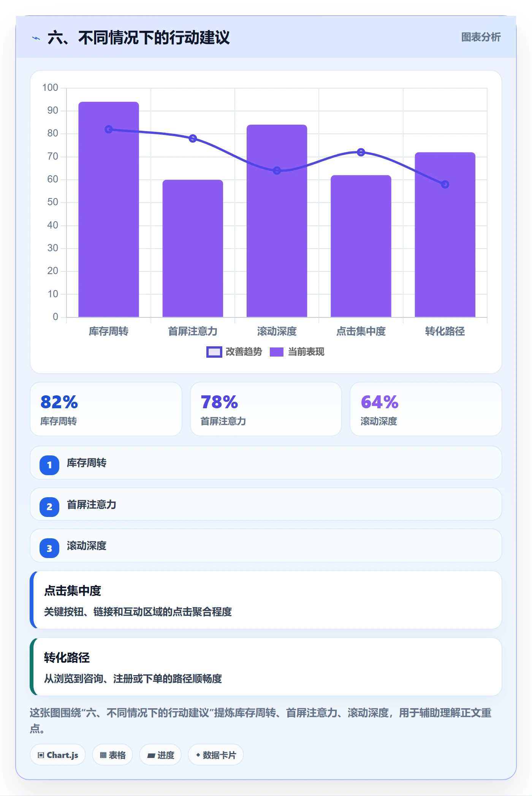Screen dimensions: 532x796
Task: Select the 数据卡片 tag chip
Action: 216,755
